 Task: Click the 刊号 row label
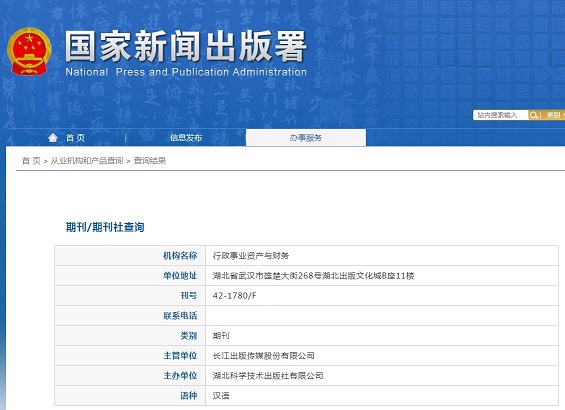189,296
